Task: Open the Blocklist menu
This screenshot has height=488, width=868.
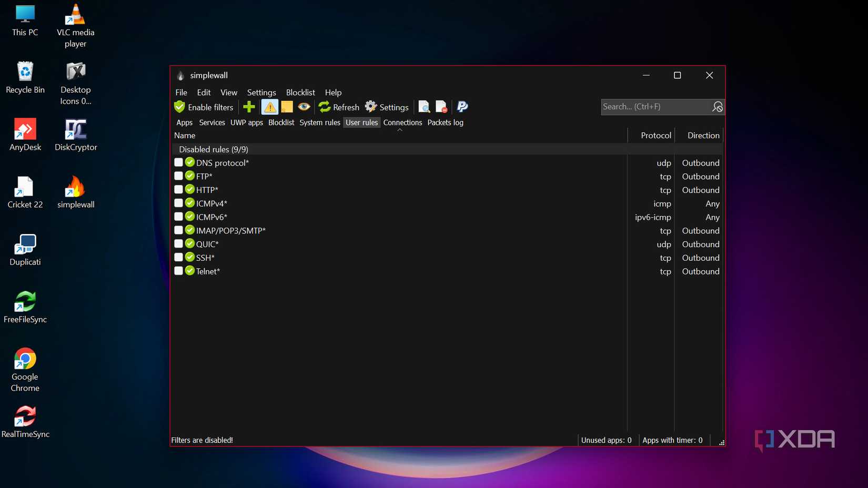Action: tap(300, 92)
